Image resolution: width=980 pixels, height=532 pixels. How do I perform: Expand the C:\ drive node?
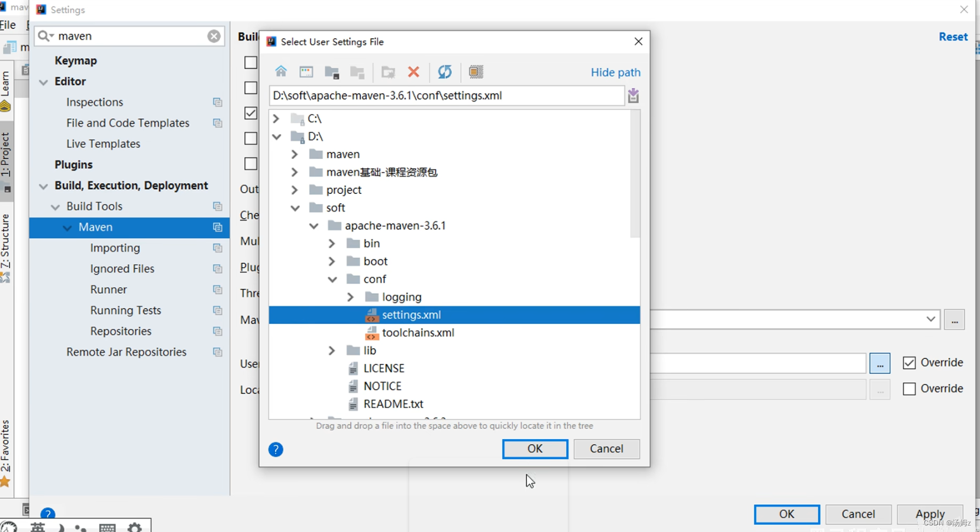point(276,119)
